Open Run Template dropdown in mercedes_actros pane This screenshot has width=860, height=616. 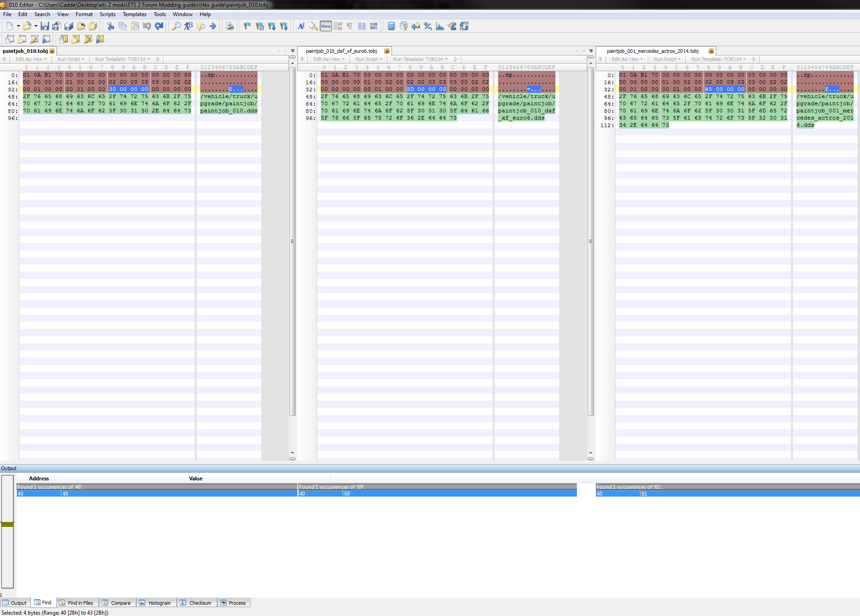(718, 59)
